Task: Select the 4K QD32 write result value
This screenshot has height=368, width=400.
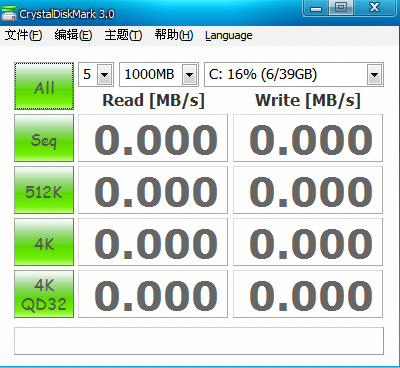Action: [308, 294]
